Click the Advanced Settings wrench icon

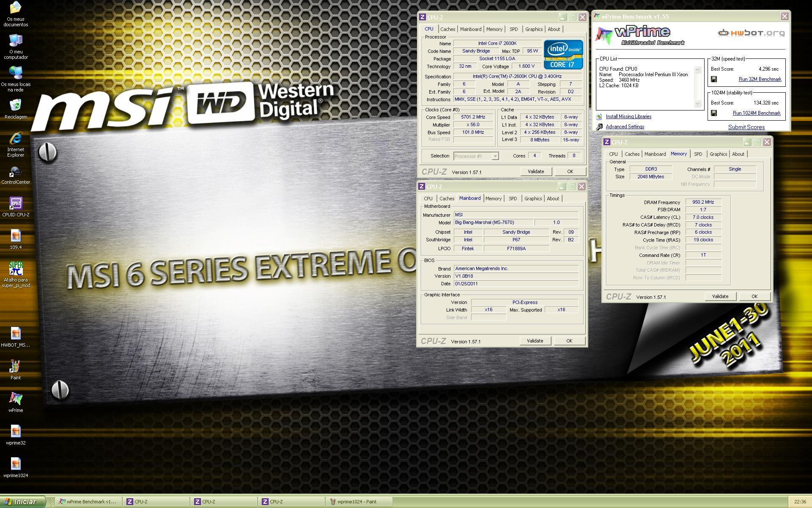[x=599, y=127]
